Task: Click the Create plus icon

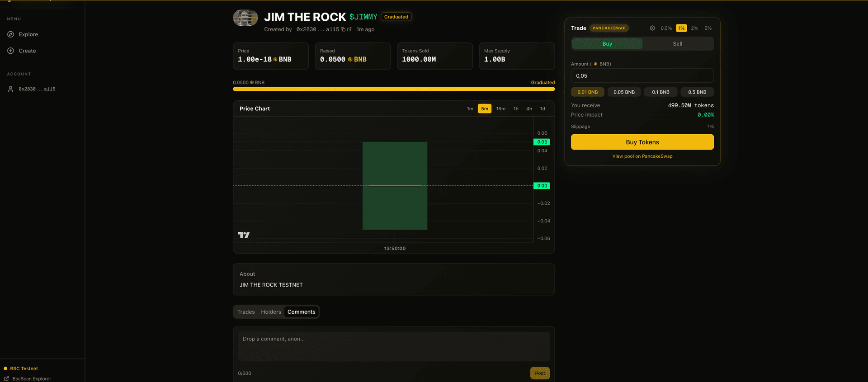Action: point(10,51)
